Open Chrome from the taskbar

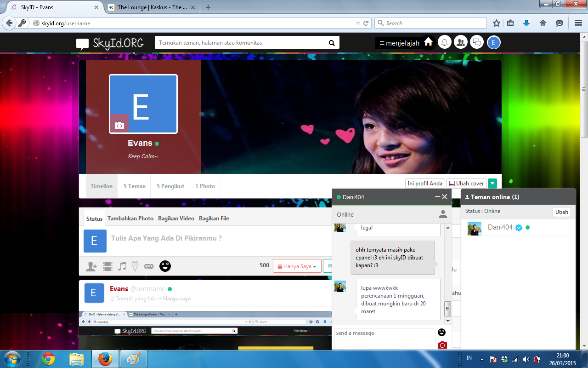click(x=48, y=359)
